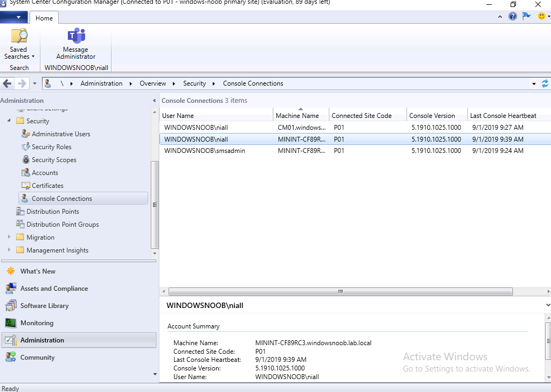Image resolution: width=551 pixels, height=392 pixels.
Task: Open the console help icon
Action: 513,16
